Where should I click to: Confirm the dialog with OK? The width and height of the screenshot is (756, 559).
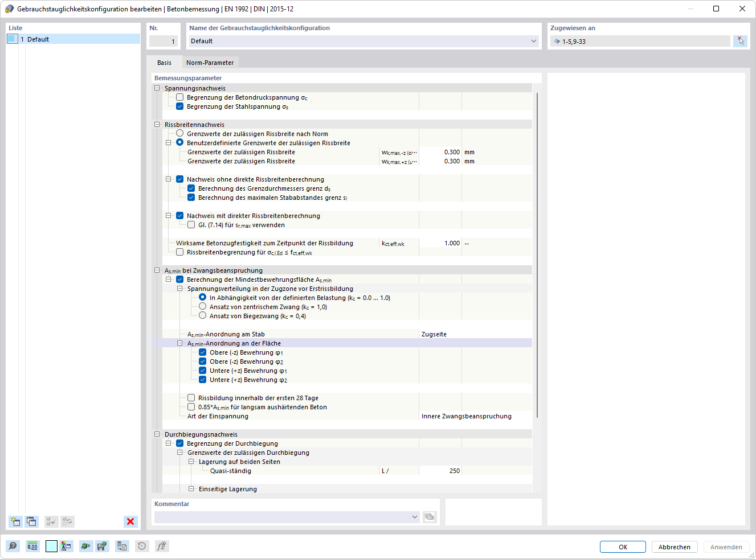[x=622, y=546]
